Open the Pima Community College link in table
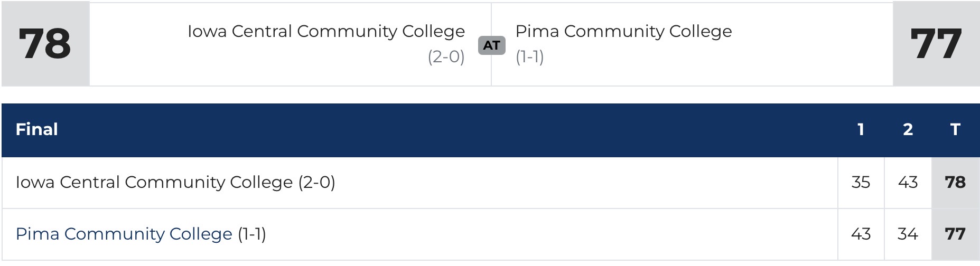 pyautogui.click(x=124, y=234)
